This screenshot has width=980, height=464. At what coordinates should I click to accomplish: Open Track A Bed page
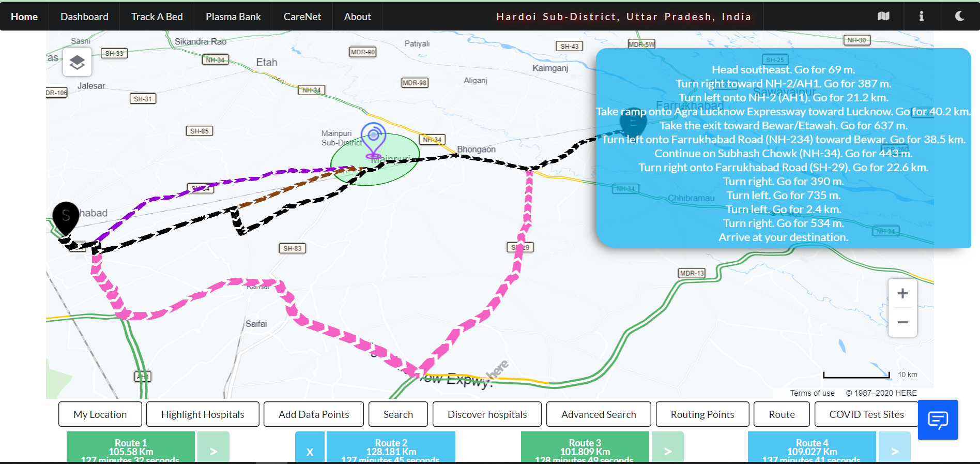pos(157,17)
